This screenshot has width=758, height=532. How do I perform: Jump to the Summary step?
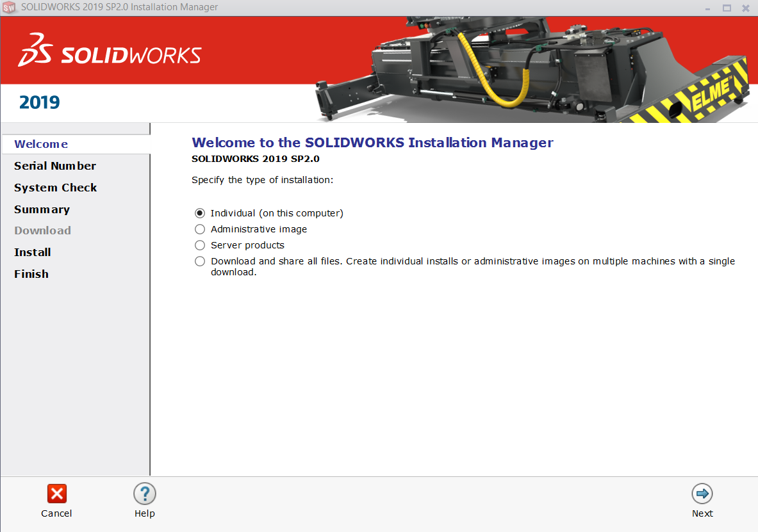pyautogui.click(x=42, y=209)
